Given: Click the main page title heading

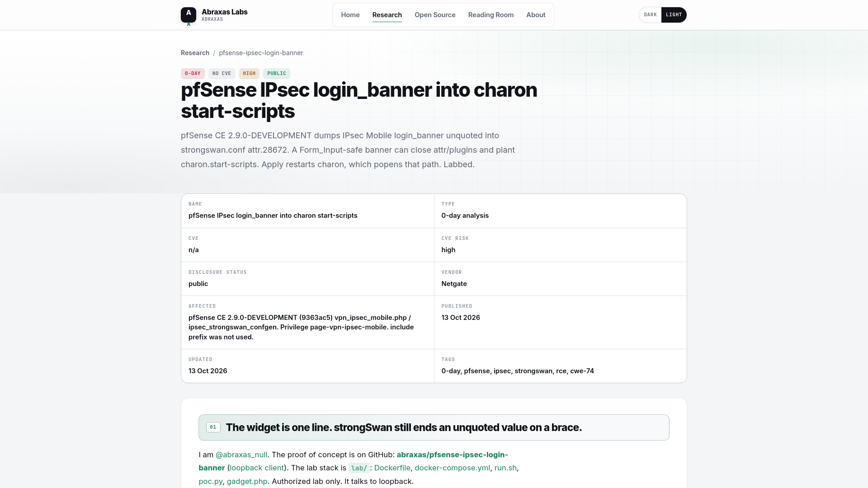Looking at the screenshot, I should (x=359, y=100).
